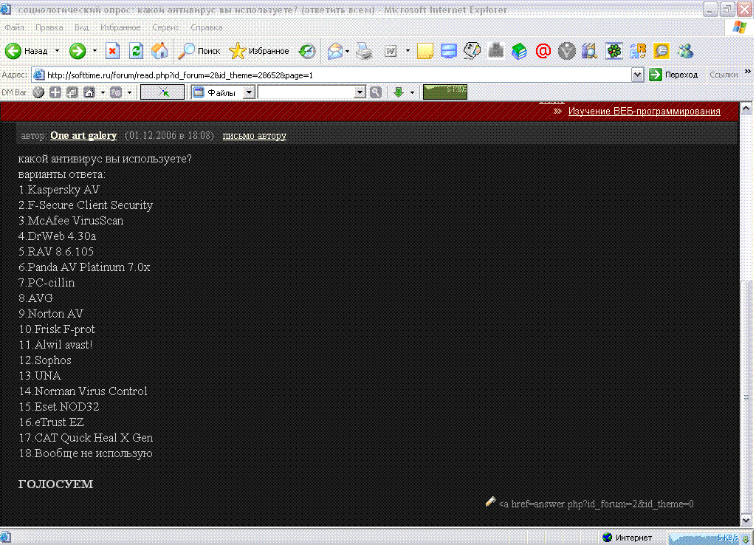Click the text 6.Panda AV Platinum 7.0x
Image resolution: width=756 pixels, height=545 pixels.
(84, 267)
